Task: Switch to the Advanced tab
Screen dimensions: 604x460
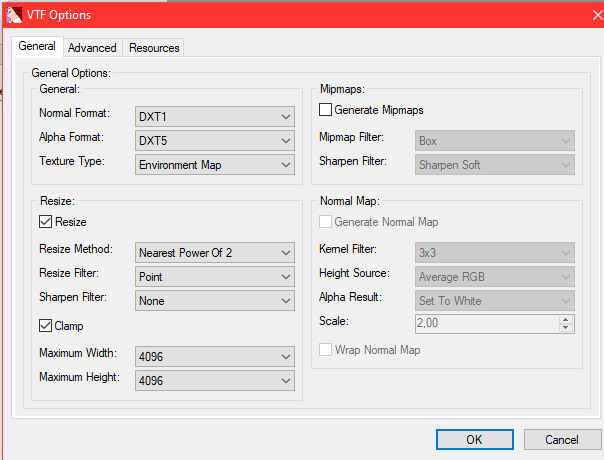Action: click(92, 48)
